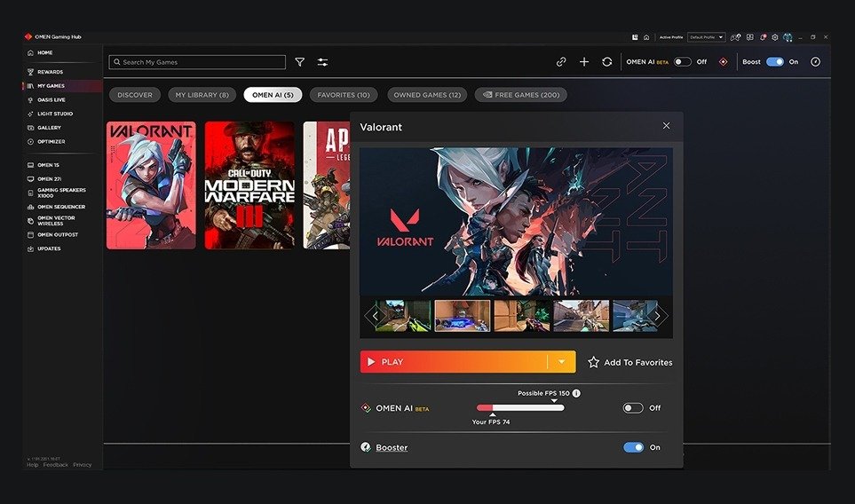Click Add To Favorites text
This screenshot has width=855, height=504.
pyautogui.click(x=638, y=362)
